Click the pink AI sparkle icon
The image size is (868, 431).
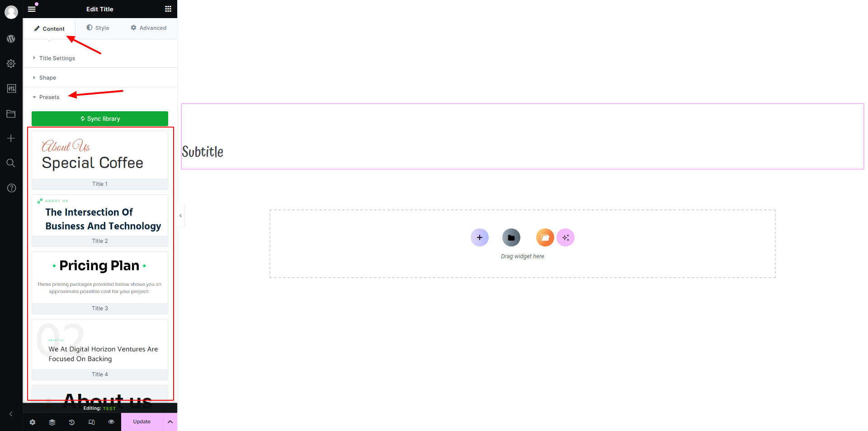click(x=566, y=237)
